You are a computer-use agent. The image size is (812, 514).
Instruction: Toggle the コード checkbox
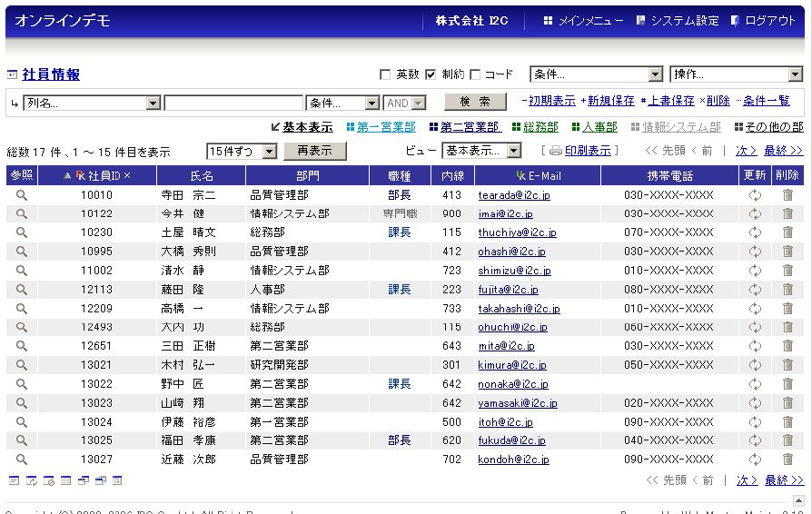coord(474,74)
